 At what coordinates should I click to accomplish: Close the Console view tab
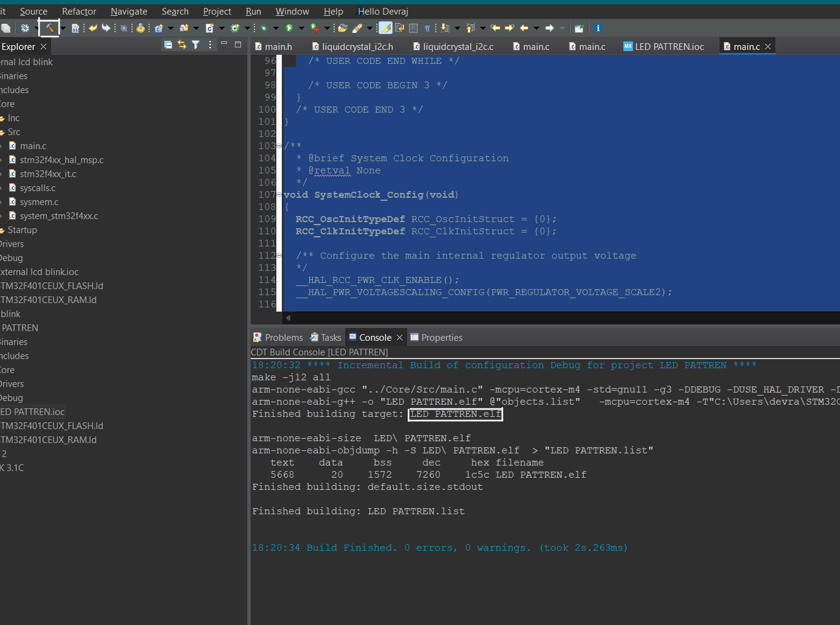pos(399,338)
